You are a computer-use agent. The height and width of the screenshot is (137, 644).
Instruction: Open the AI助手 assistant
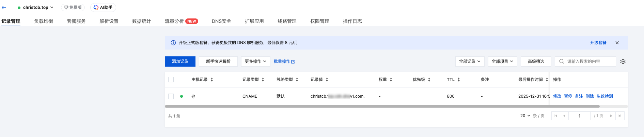[x=103, y=7]
